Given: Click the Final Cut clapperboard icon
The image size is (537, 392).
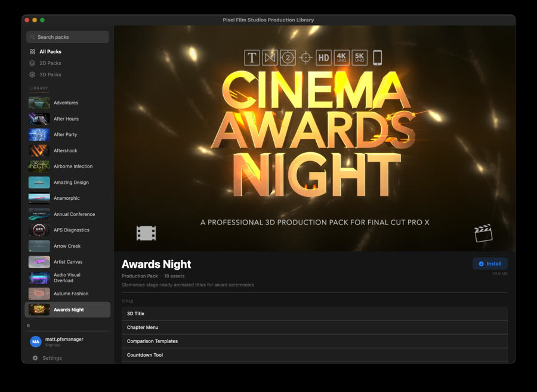Looking at the screenshot, I should tap(483, 233).
